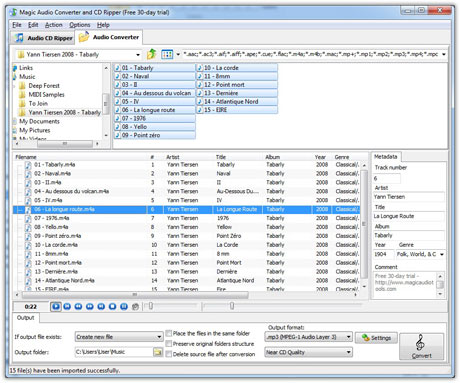This screenshot has width=460, height=383.
Task: Open the MIDI Samples folder in the tree
Action: [46, 95]
